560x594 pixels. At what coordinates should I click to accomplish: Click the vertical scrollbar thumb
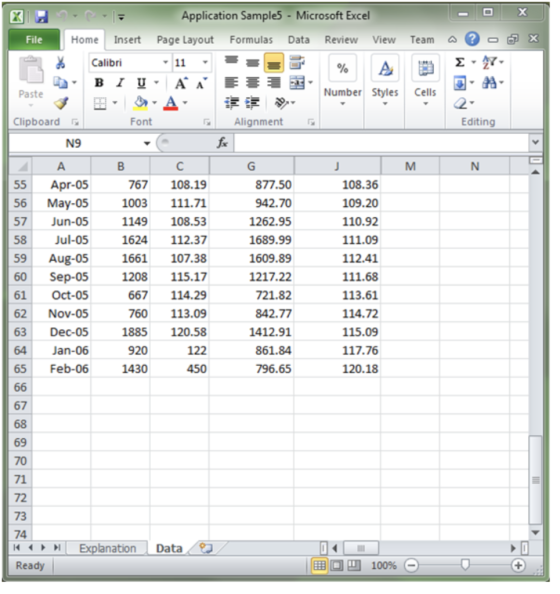pos(535,480)
